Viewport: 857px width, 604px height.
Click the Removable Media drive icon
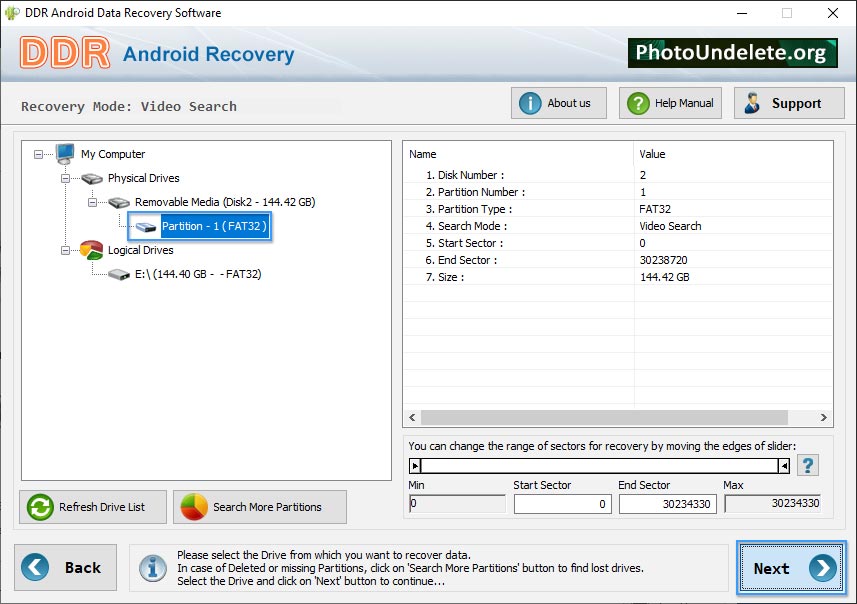[119, 202]
